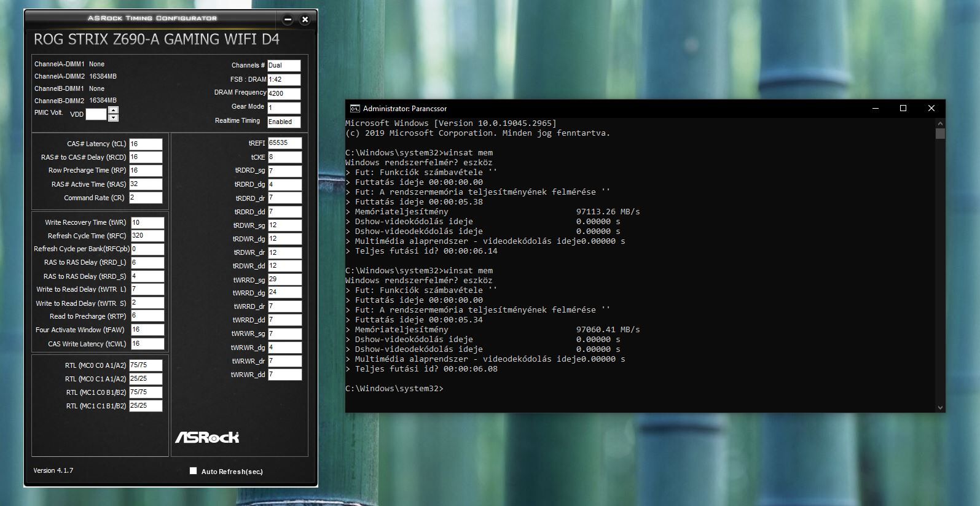Click the final C:\Windows\system32> prompt line
This screenshot has height=506, width=980.
coord(394,389)
